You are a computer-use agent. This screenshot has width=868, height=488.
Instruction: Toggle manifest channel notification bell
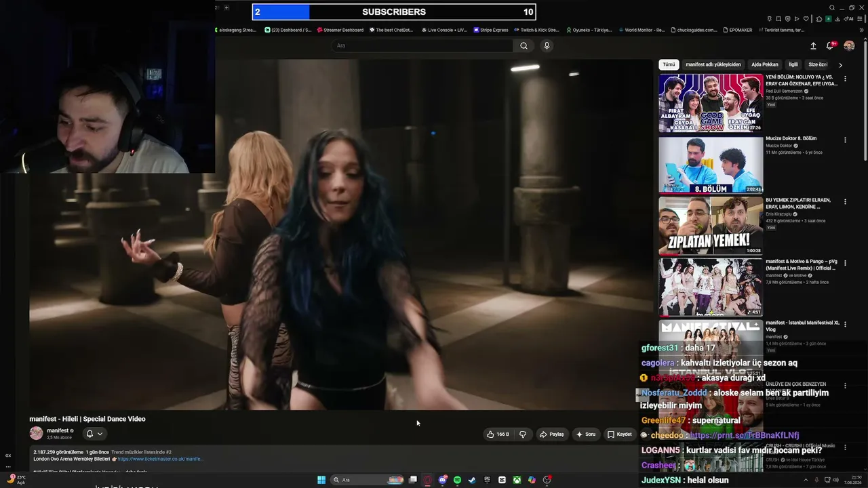pyautogui.click(x=90, y=434)
